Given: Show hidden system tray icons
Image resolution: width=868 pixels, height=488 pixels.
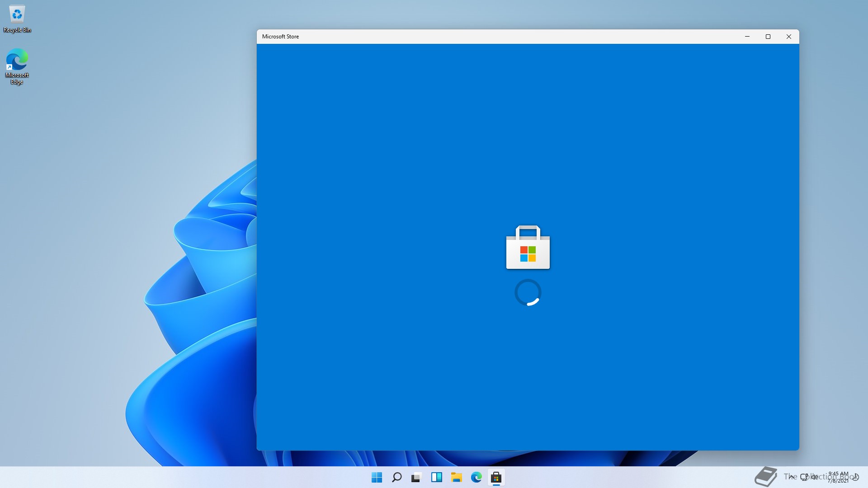Looking at the screenshot, I should (791, 477).
